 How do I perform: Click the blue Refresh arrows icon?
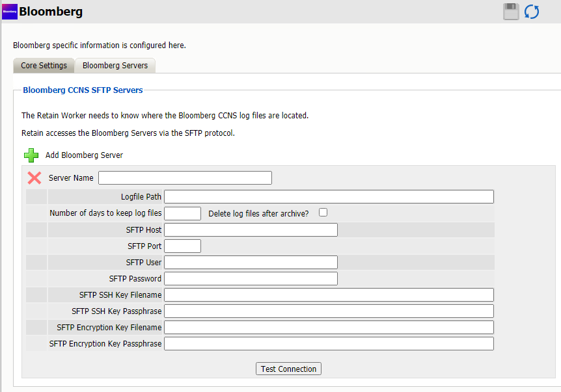tap(532, 12)
